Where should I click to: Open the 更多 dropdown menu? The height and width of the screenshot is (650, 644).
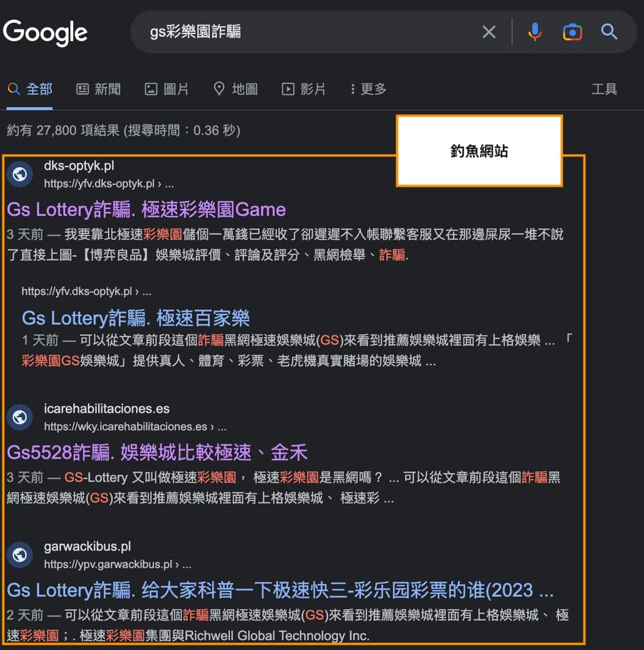click(x=368, y=89)
